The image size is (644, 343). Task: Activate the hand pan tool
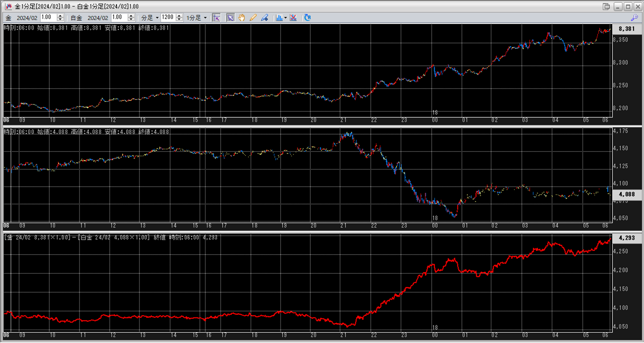[242, 18]
